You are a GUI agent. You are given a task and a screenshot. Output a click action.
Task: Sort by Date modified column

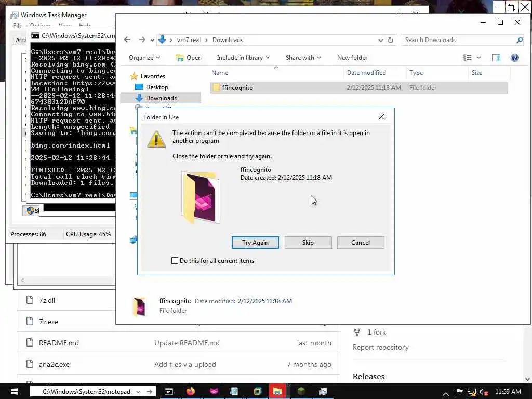click(375, 73)
